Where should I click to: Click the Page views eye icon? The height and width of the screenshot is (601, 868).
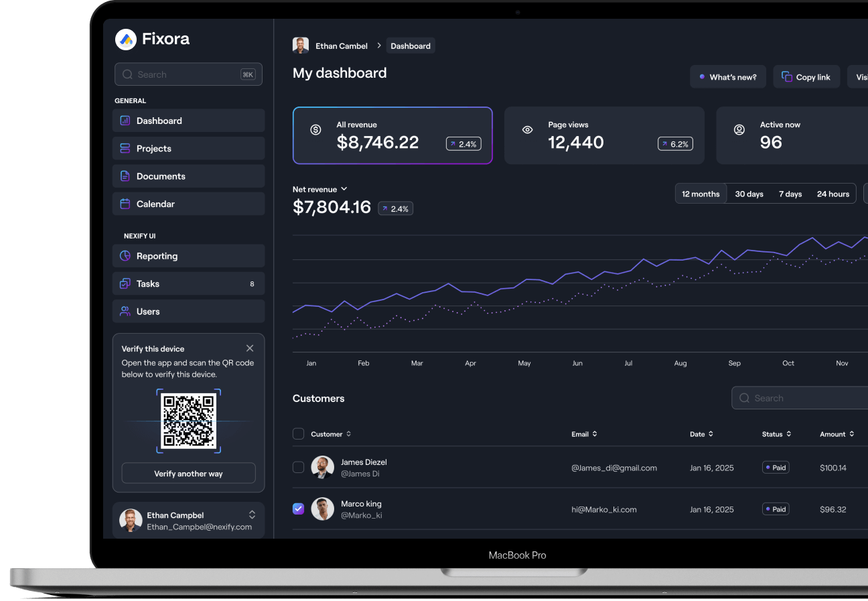527,130
